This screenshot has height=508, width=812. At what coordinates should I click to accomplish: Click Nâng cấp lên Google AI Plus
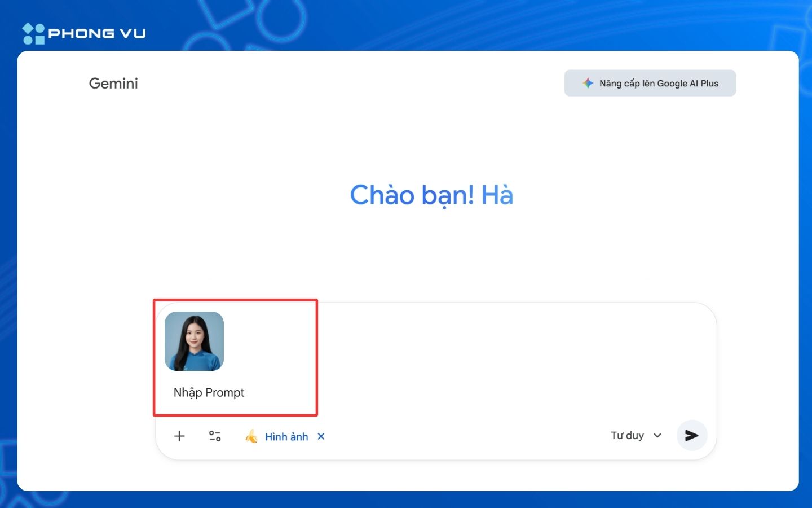coord(650,83)
